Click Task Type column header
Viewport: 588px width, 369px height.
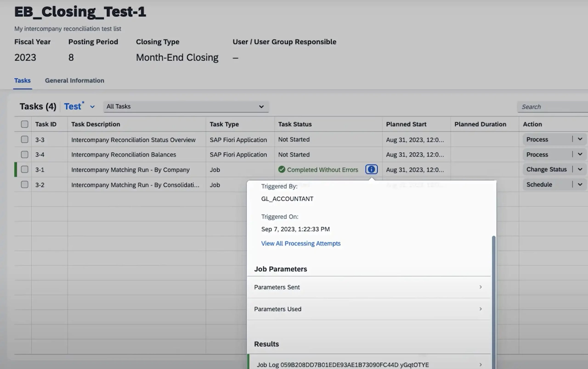(224, 124)
